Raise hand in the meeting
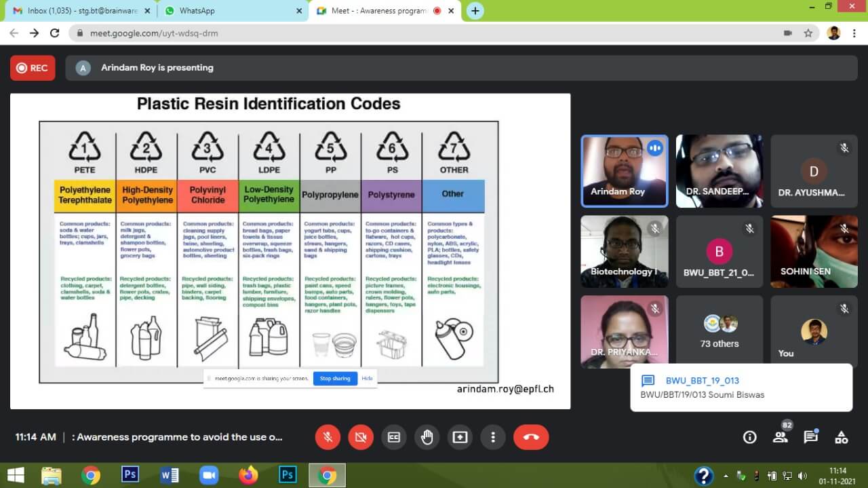The image size is (868, 488). (427, 438)
